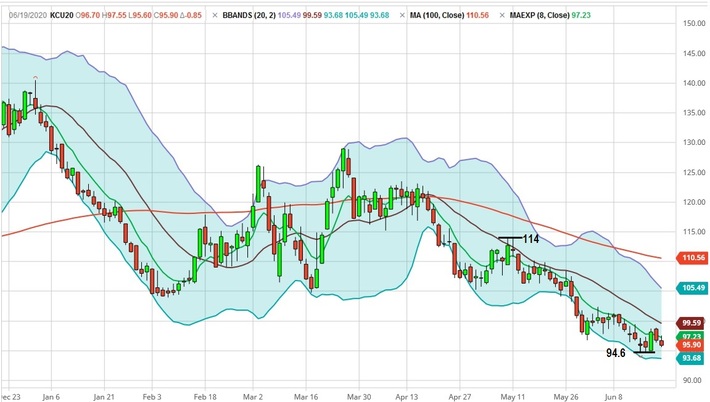Viewport: 710px width, 402px height.
Task: Click the 150.00 price axis label
Action: [694, 23]
